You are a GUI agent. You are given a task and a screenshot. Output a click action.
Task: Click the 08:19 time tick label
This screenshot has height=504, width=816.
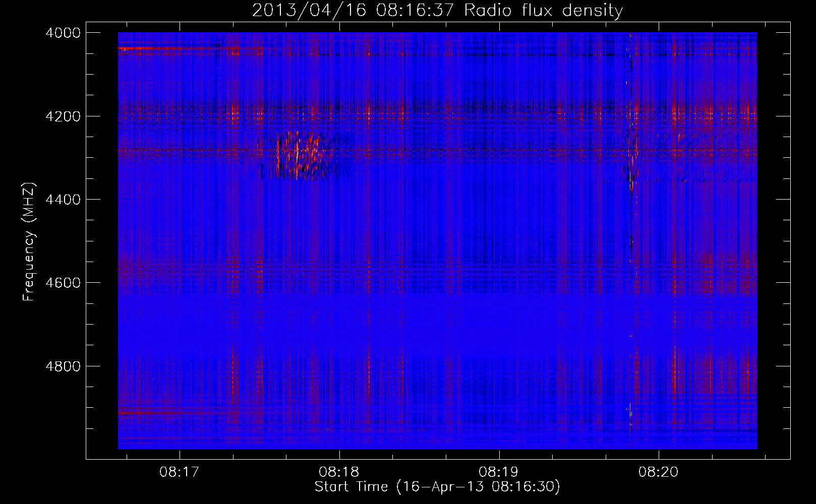tap(499, 472)
